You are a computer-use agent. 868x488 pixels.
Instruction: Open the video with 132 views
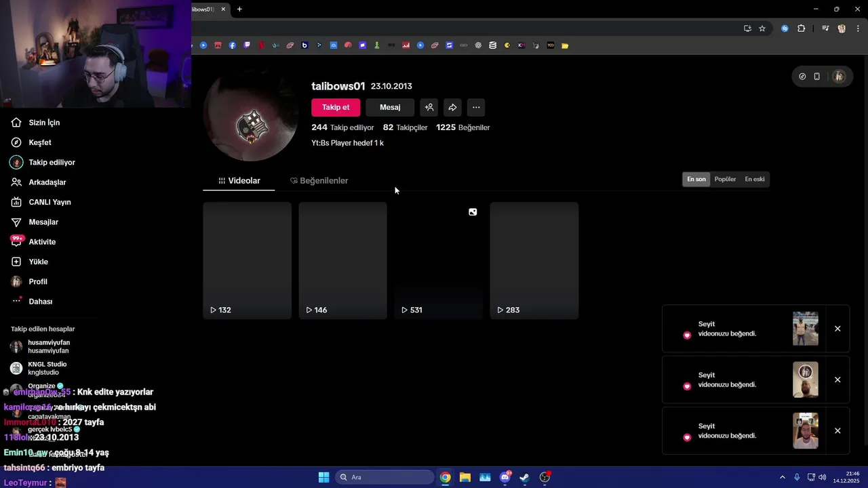pyautogui.click(x=247, y=260)
